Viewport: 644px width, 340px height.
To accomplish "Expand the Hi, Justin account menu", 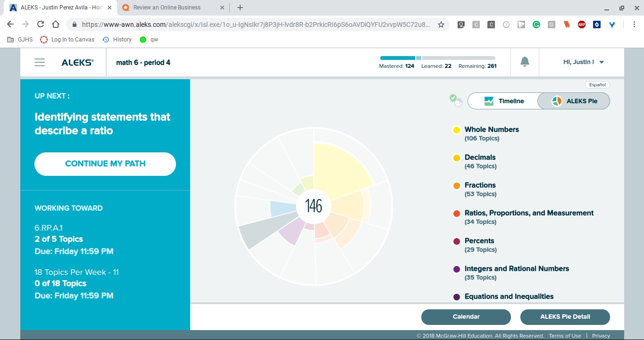I will pyautogui.click(x=583, y=62).
